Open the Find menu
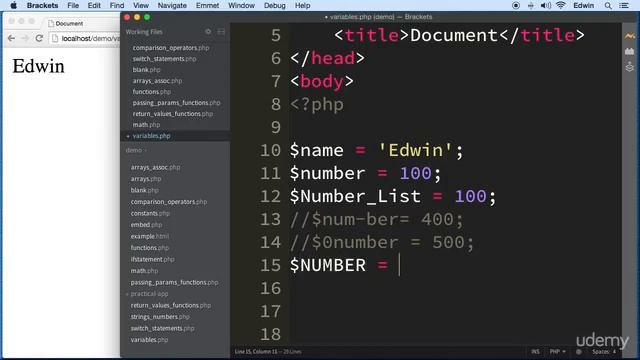640x360 pixels. click(x=117, y=5)
